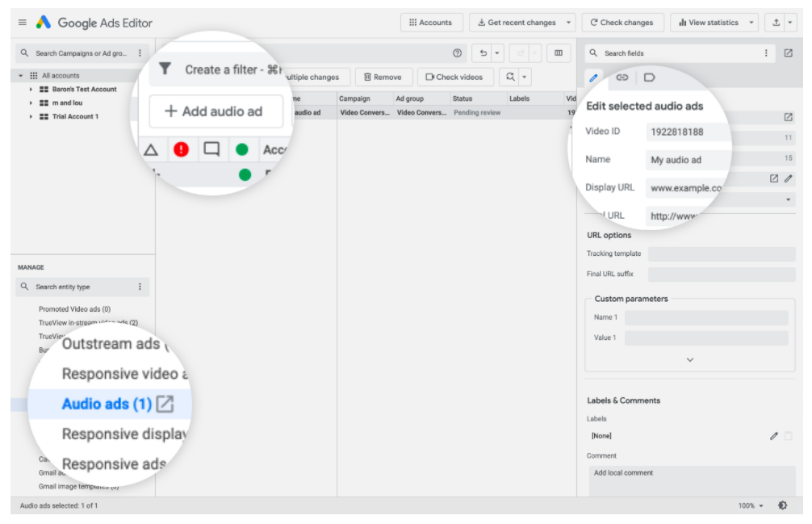Viewport: 812px width, 524px height.
Task: Click the Create a filter funnel icon
Action: 165,69
